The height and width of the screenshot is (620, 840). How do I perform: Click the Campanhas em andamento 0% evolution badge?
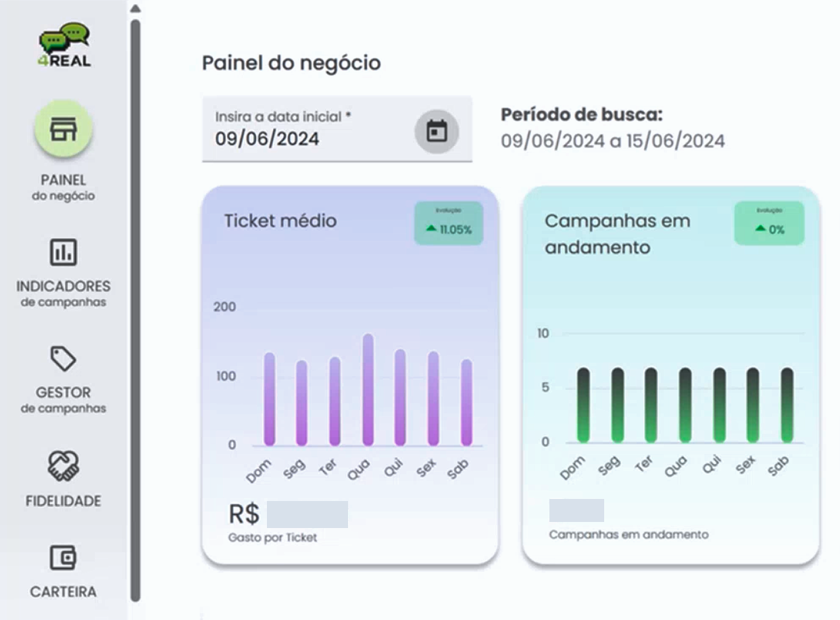(x=769, y=223)
